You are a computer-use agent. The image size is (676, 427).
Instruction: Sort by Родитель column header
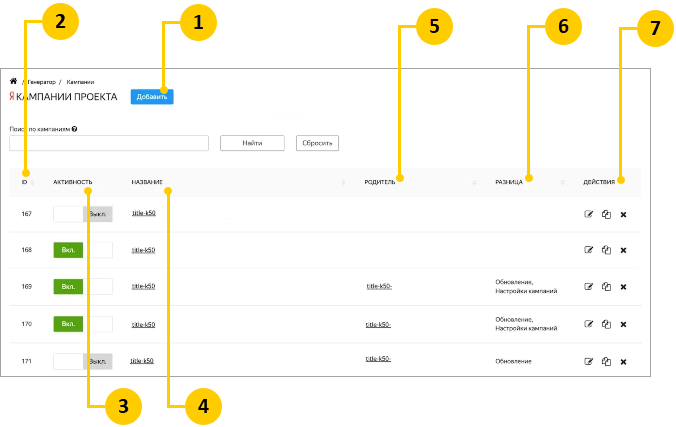point(380,182)
